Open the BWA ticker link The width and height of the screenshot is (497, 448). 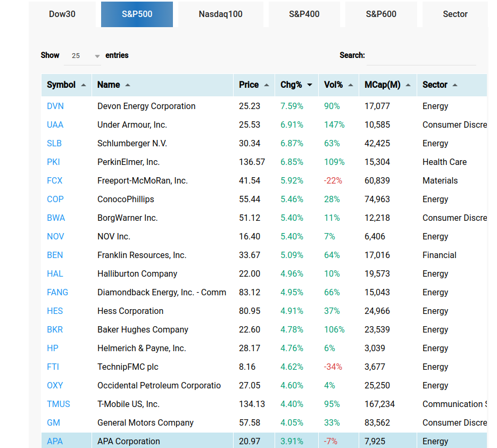(56, 218)
